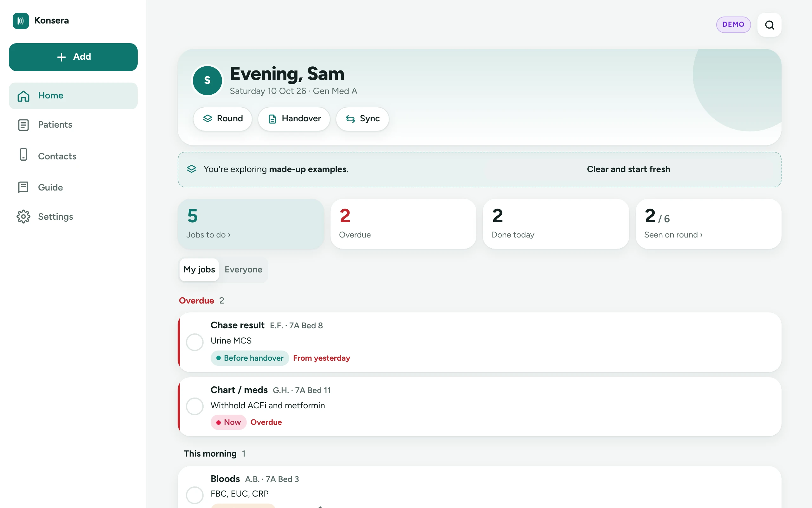The image size is (812, 508).
Task: Select the My jobs tab
Action: click(199, 270)
